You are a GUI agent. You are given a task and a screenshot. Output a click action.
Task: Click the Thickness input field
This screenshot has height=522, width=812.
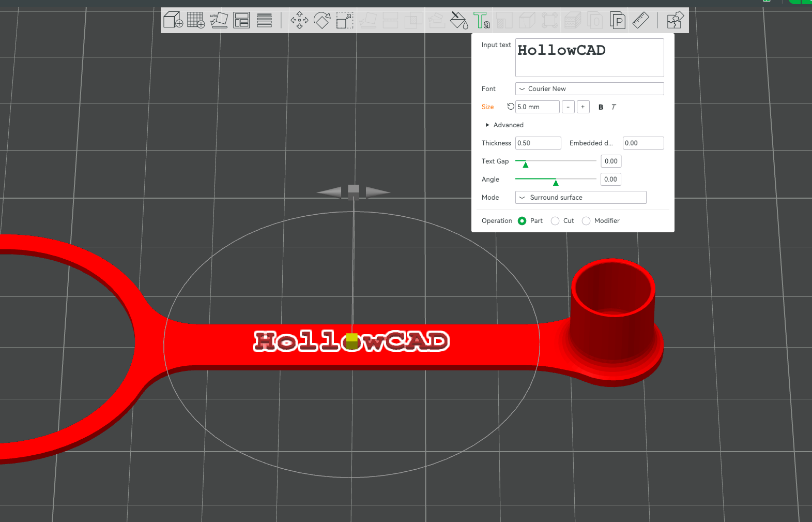538,143
